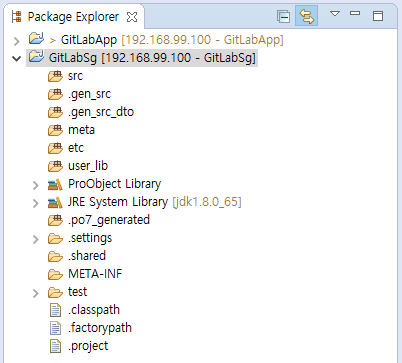
Task: Select the .shared label
Action: coord(87,256)
